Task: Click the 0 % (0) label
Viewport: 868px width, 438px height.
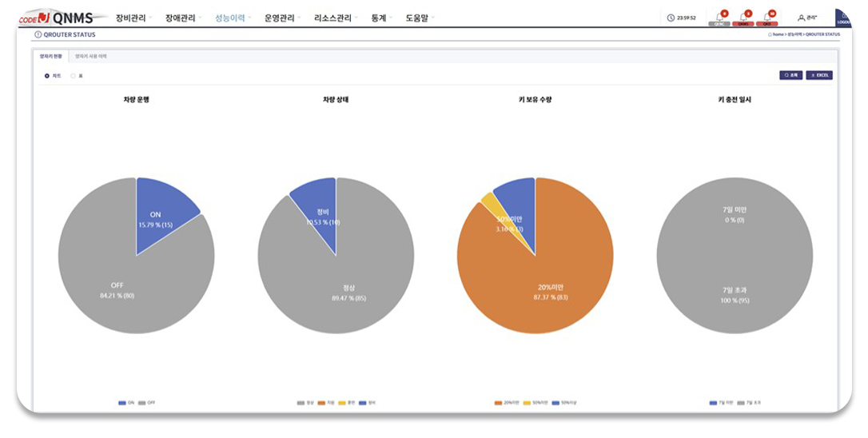Action: (735, 221)
